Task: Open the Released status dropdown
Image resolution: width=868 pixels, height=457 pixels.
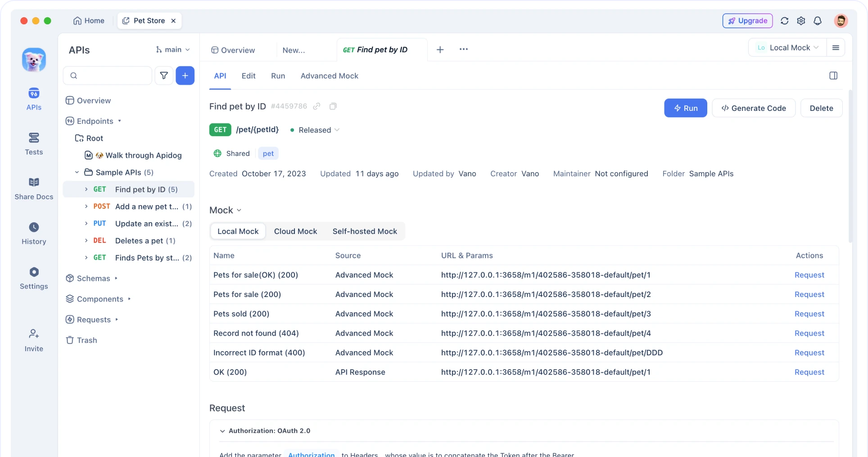Action: pyautogui.click(x=315, y=130)
